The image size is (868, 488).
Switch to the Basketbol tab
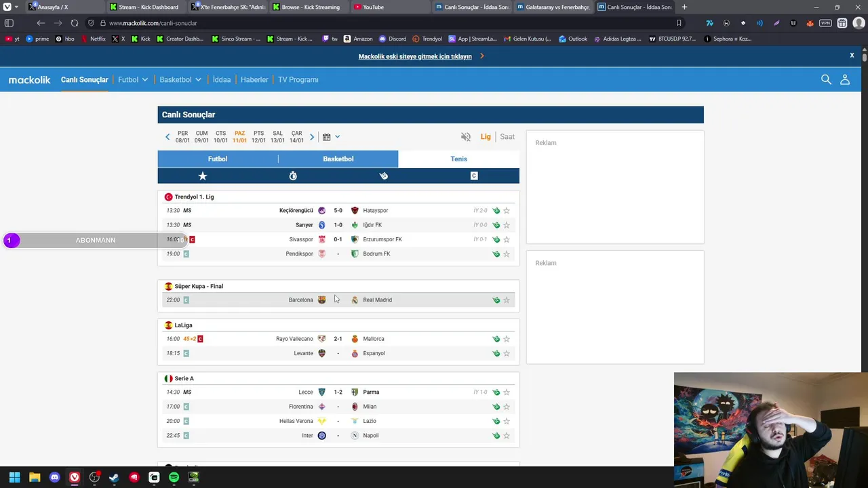(x=338, y=159)
